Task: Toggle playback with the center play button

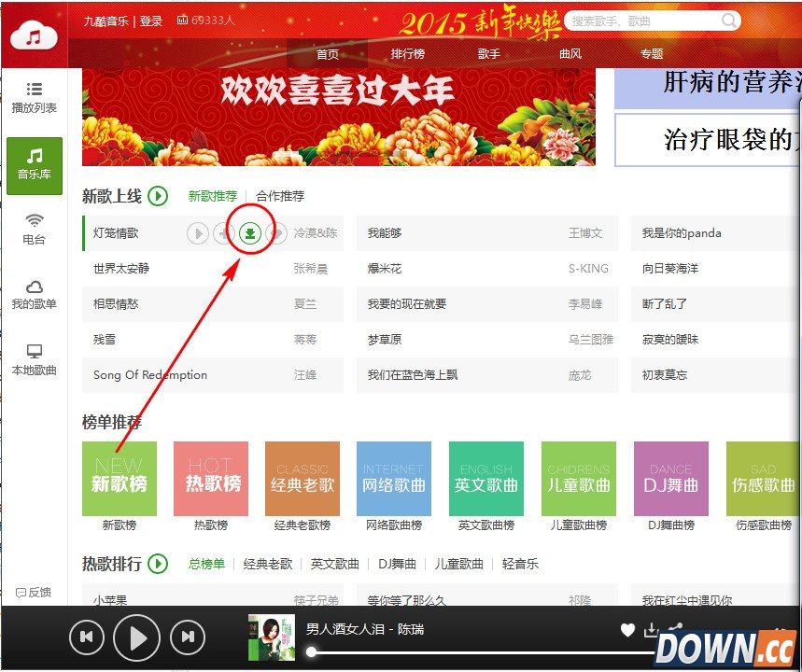Action: [x=136, y=637]
